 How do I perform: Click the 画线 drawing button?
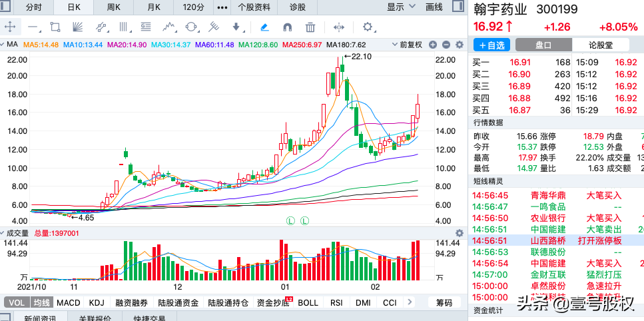point(434,7)
